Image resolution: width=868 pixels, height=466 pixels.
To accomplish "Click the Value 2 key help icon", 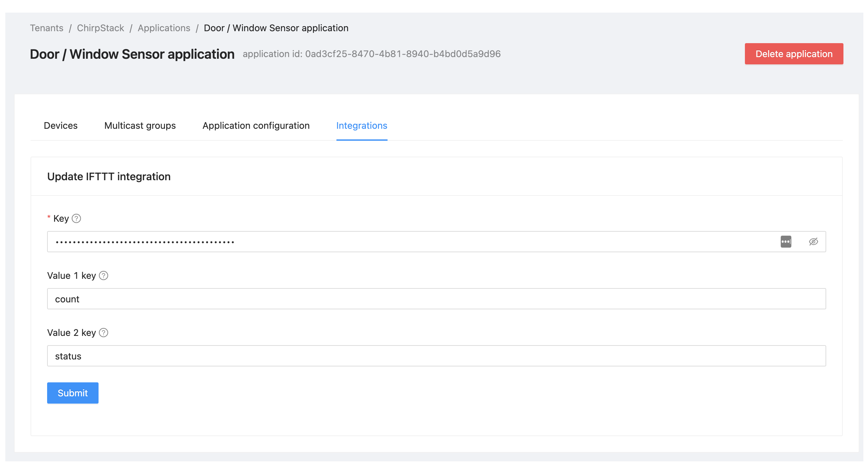I will point(103,333).
